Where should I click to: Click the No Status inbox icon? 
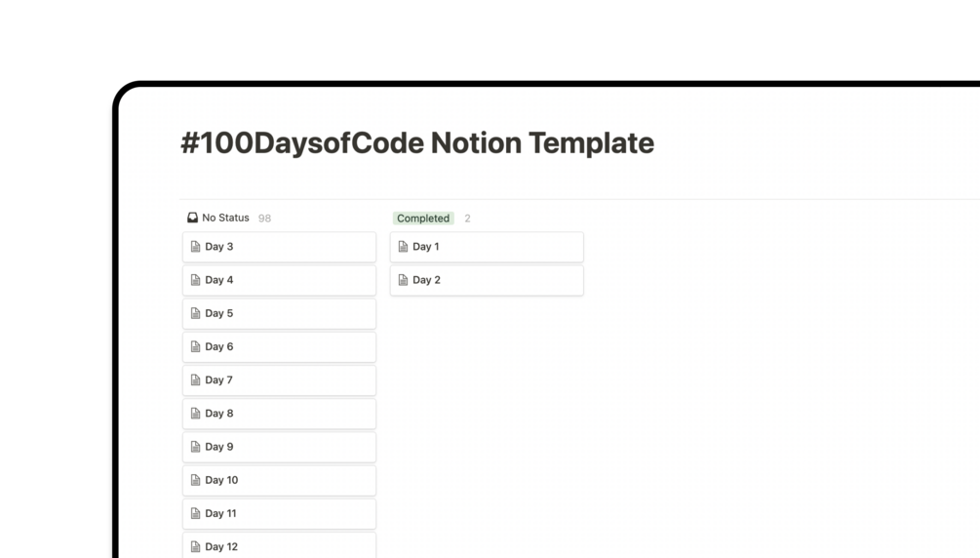192,218
